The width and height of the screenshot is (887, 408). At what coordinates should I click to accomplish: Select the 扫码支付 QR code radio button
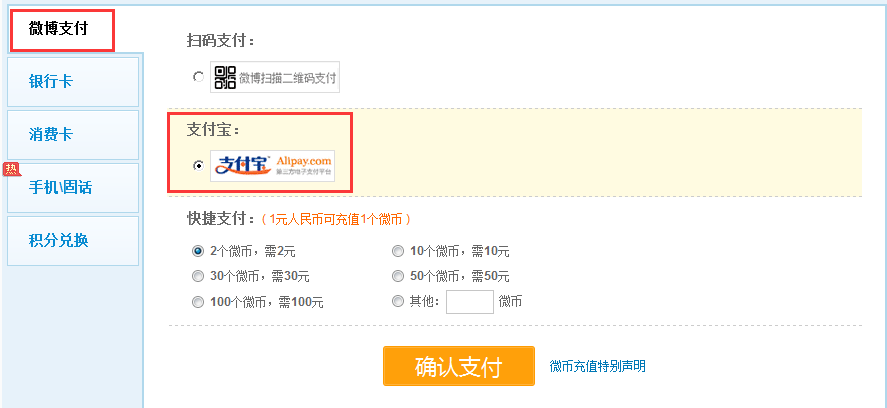(x=198, y=77)
